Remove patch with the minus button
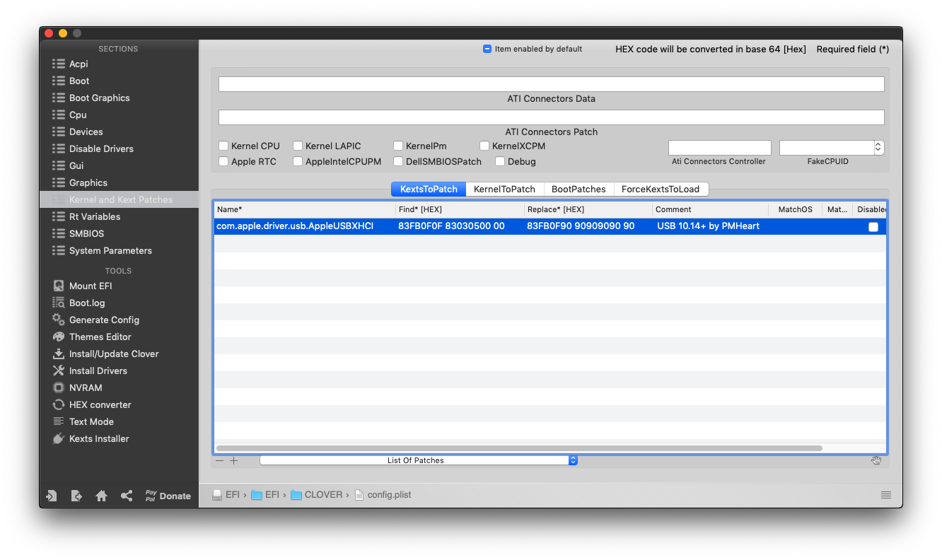The image size is (942, 560). tap(219, 460)
